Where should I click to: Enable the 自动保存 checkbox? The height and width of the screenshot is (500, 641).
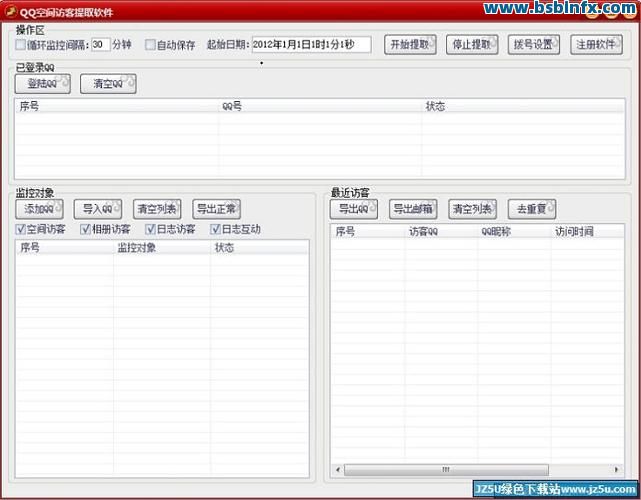[x=150, y=45]
